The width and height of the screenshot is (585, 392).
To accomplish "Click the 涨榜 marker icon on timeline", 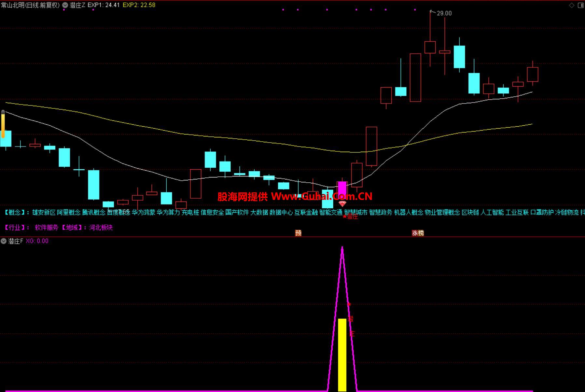I will point(418,233).
